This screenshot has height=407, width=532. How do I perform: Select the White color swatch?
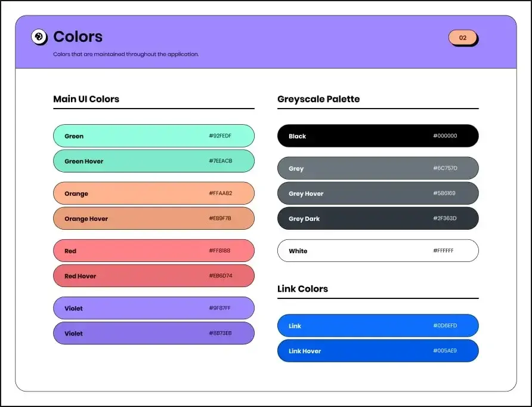coord(378,251)
